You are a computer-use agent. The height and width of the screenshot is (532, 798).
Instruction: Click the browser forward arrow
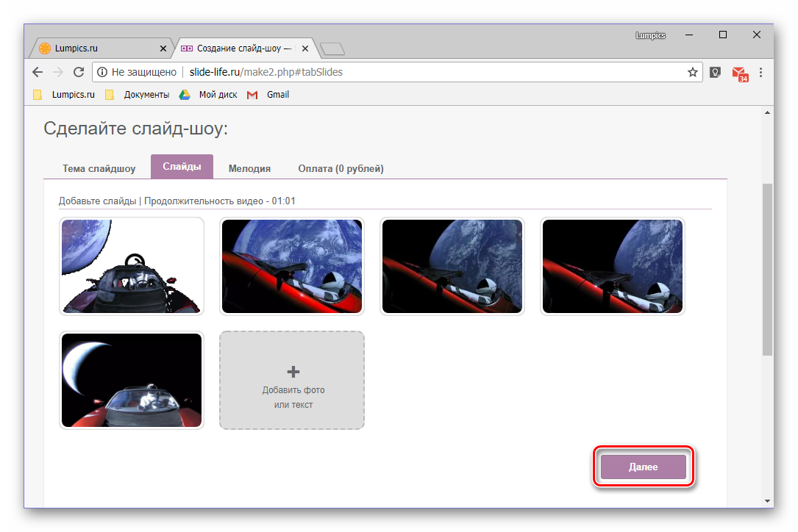[58, 72]
